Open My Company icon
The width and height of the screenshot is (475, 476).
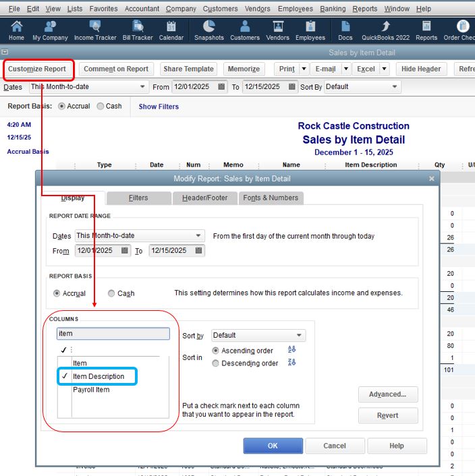[50, 30]
